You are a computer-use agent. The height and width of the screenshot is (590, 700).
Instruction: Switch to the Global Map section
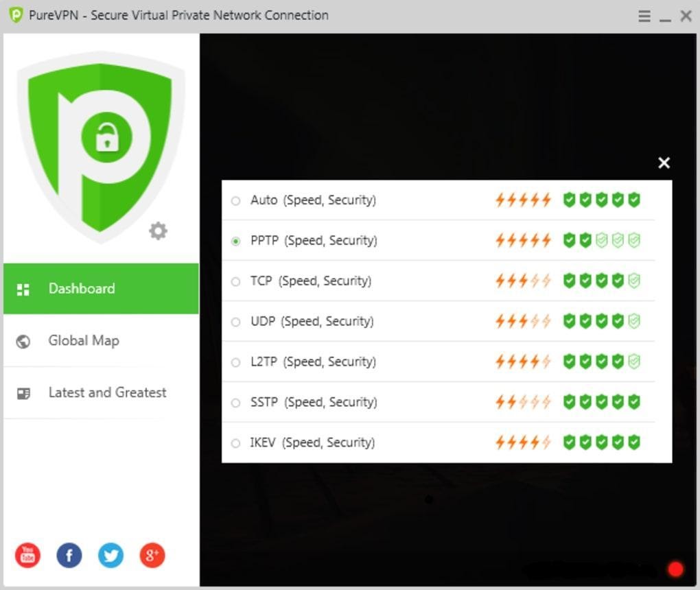pyautogui.click(x=84, y=340)
